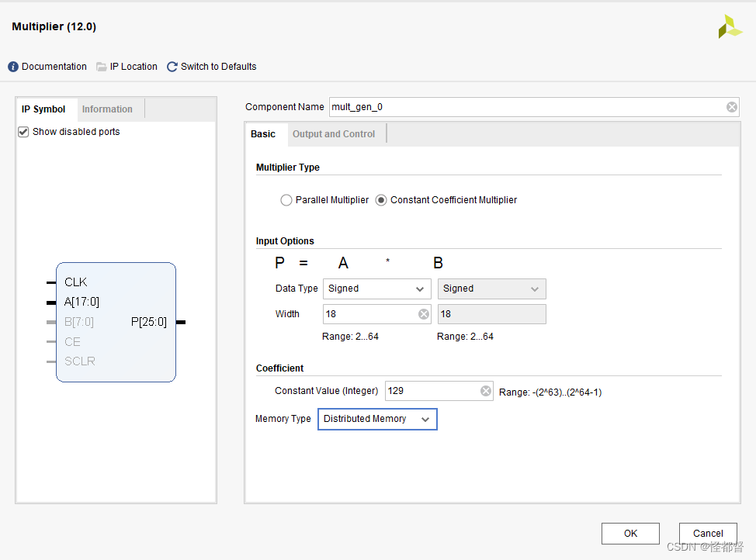Viewport: 756px width, 560px height.
Task: Select Parallel Multiplier radio button
Action: [286, 200]
